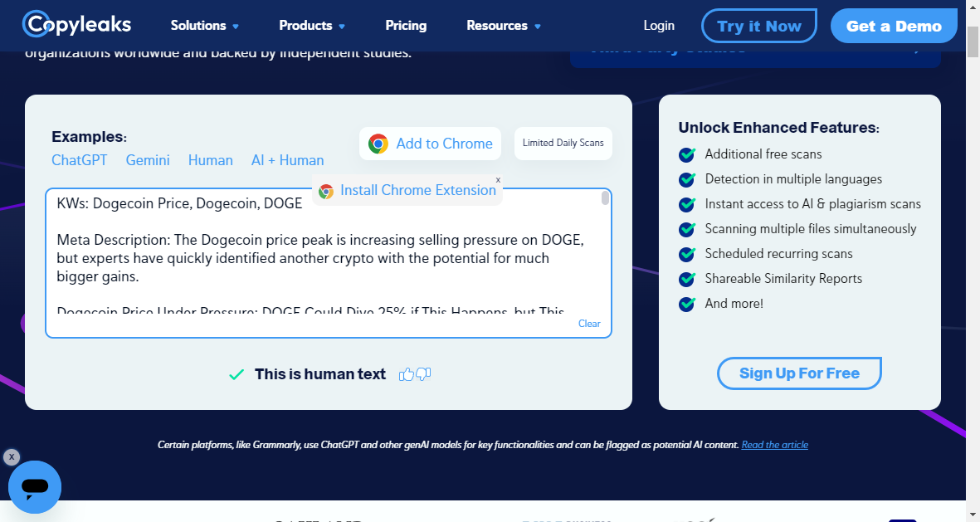
Task: Click the Get a Demo button
Action: click(894, 26)
